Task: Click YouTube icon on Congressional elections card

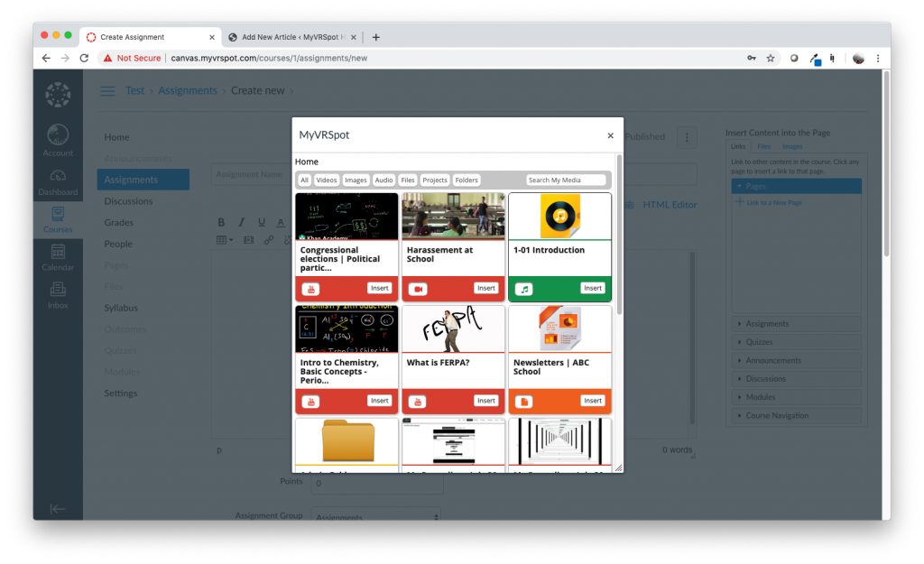Action: 310,289
